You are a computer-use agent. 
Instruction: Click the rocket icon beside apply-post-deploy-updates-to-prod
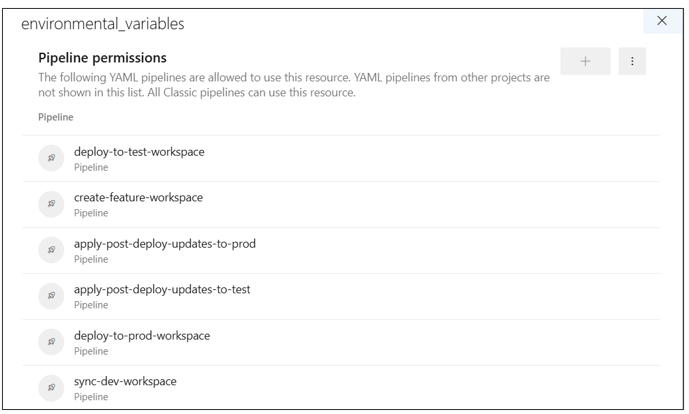pyautogui.click(x=51, y=250)
